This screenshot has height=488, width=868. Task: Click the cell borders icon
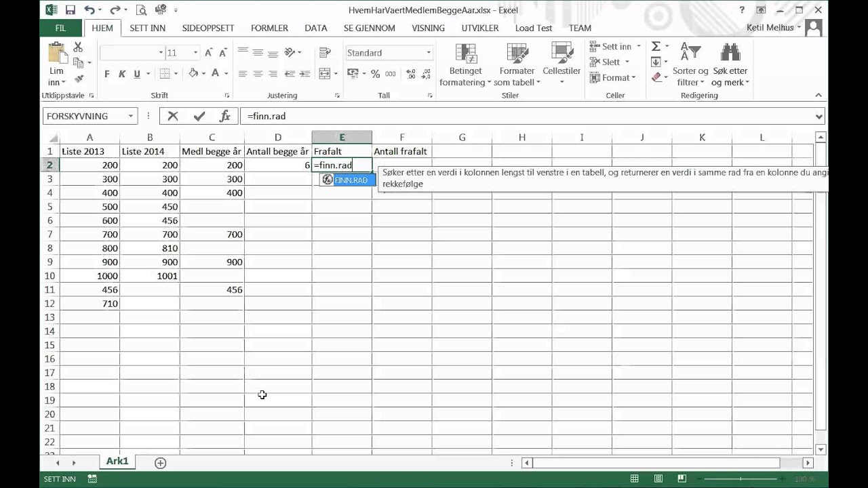(x=164, y=74)
